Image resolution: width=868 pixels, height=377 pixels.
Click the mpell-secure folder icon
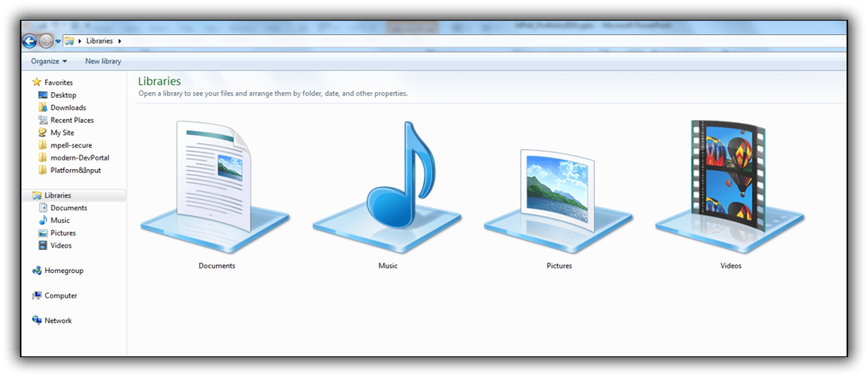pyautogui.click(x=43, y=145)
